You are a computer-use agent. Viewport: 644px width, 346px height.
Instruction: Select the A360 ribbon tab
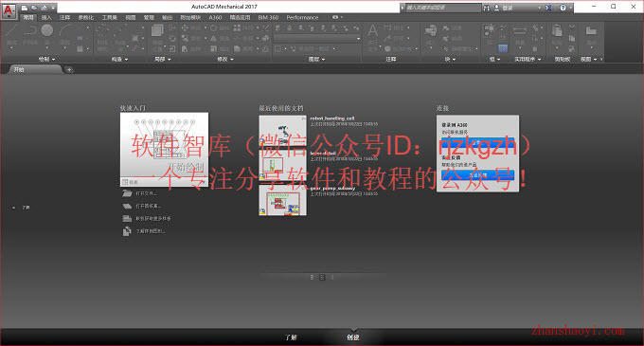[215, 18]
